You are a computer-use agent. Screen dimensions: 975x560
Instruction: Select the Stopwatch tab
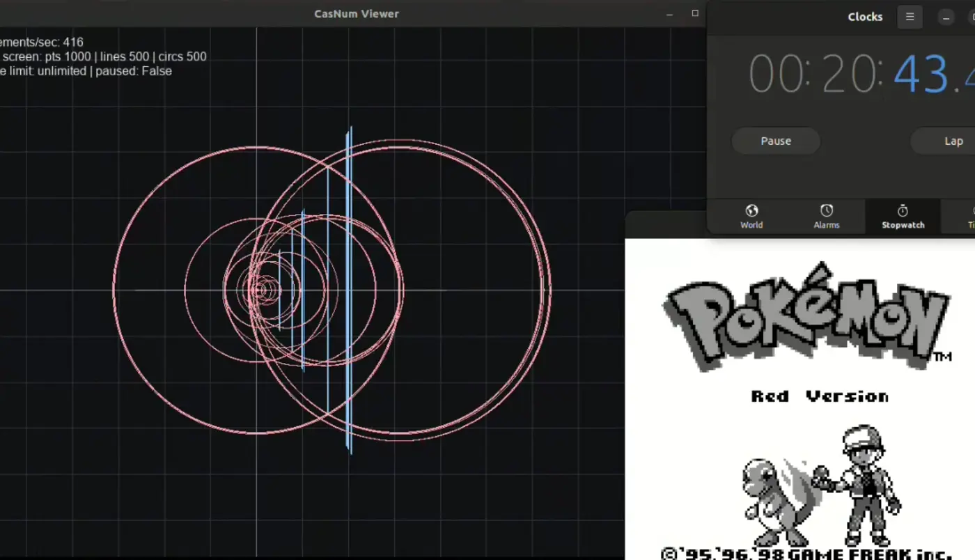(903, 216)
